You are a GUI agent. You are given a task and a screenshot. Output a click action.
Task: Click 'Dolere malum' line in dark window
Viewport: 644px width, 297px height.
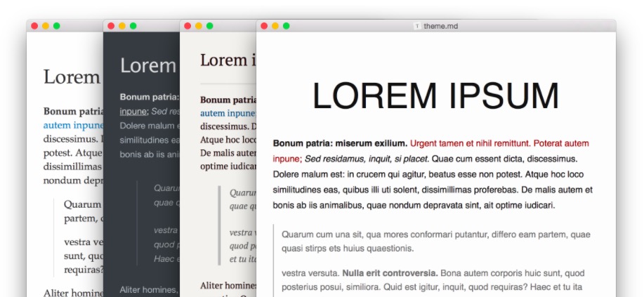tap(150, 126)
